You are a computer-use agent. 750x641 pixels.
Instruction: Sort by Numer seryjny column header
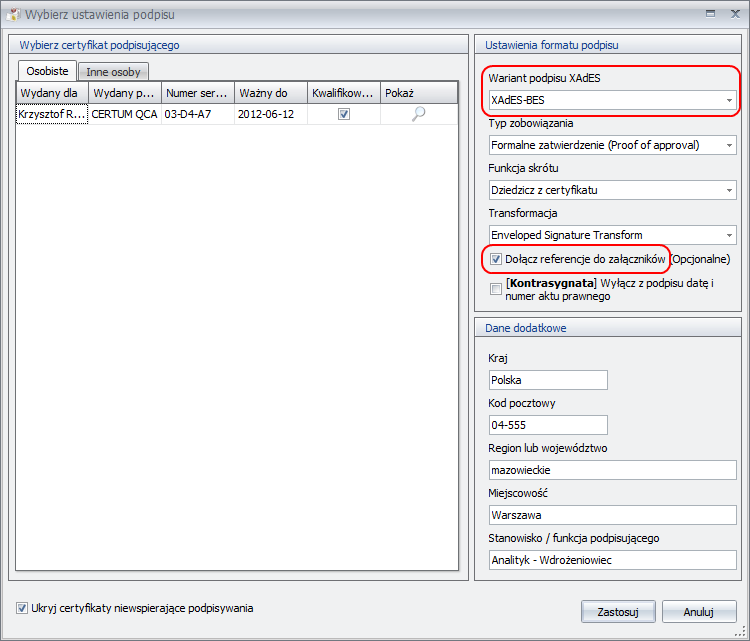198,93
